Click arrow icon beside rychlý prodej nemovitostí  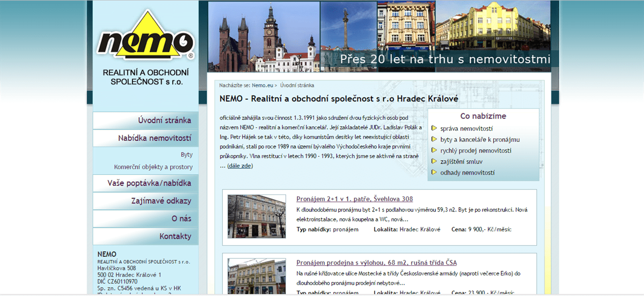click(x=434, y=150)
